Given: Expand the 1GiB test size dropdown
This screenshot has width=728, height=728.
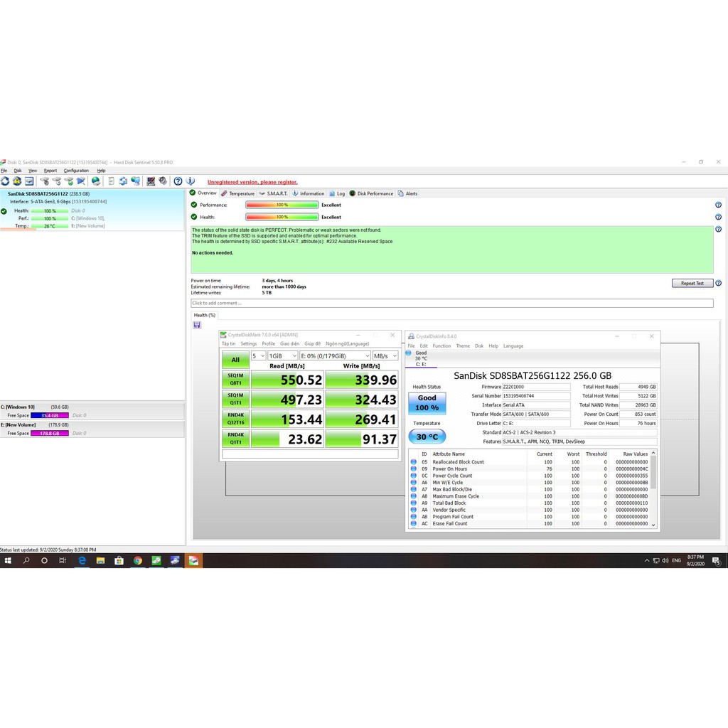Looking at the screenshot, I should 282,355.
